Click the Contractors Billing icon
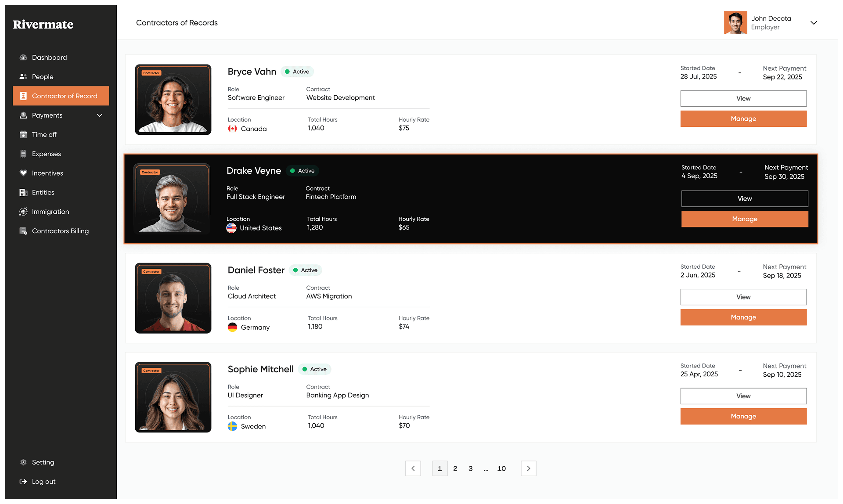The image size is (843, 504). point(23,231)
